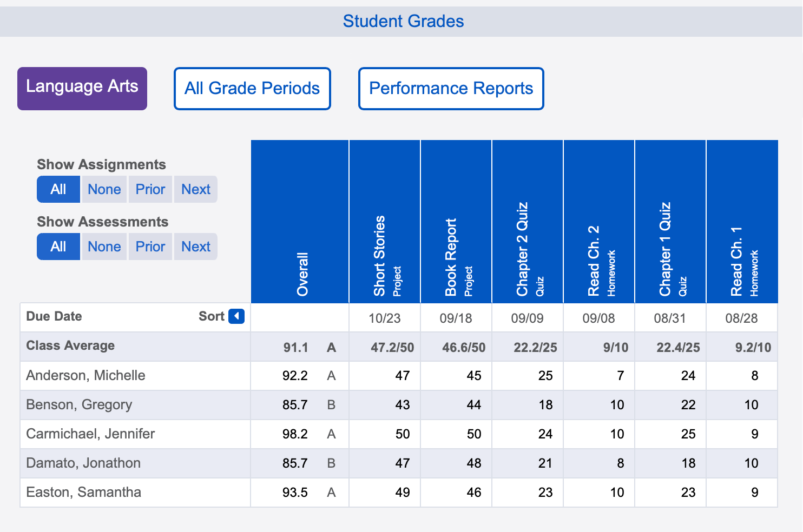
Task: Select None for Show Assessments
Action: click(x=104, y=247)
